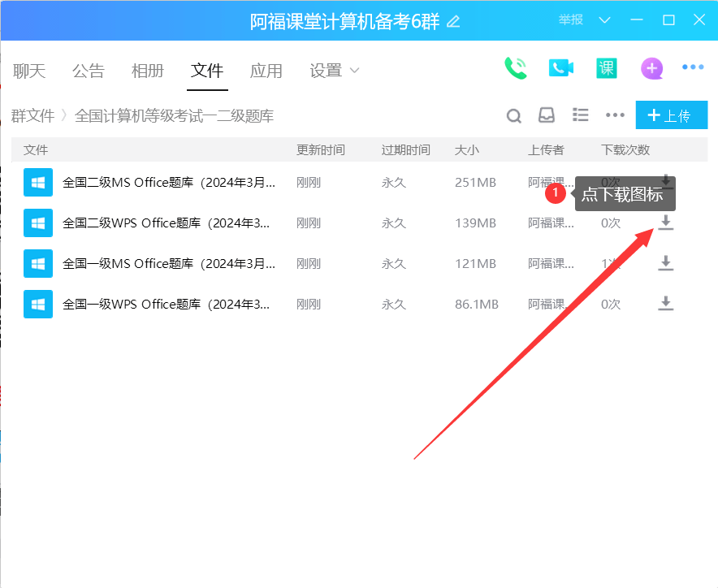The height and width of the screenshot is (588, 718).
Task: Click the inbox tray icon
Action: coord(547,115)
